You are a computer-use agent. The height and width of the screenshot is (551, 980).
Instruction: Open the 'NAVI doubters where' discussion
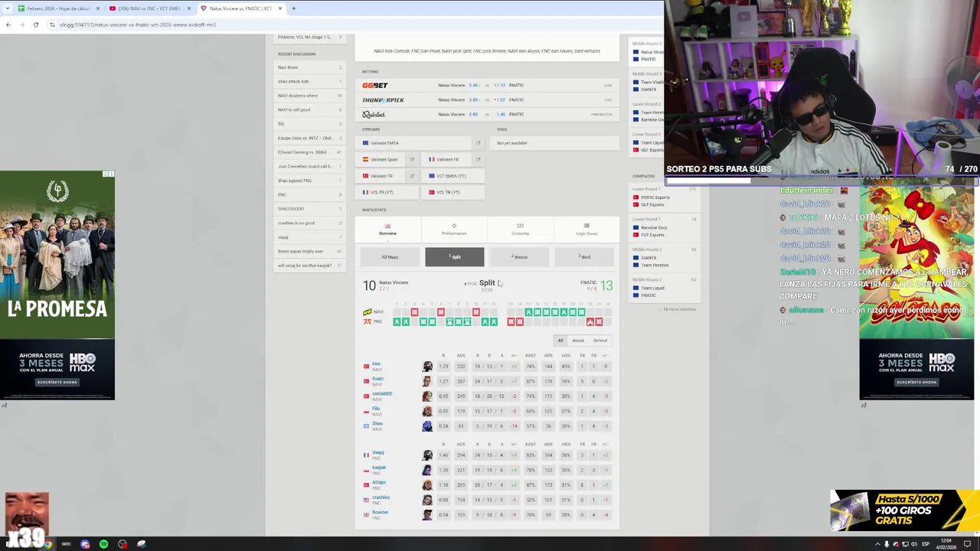(x=309, y=96)
